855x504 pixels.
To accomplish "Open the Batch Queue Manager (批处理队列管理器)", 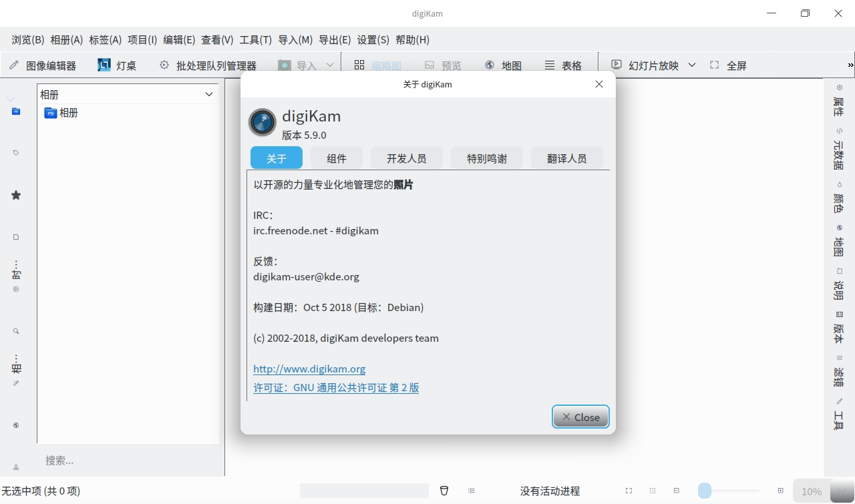I will point(208,65).
